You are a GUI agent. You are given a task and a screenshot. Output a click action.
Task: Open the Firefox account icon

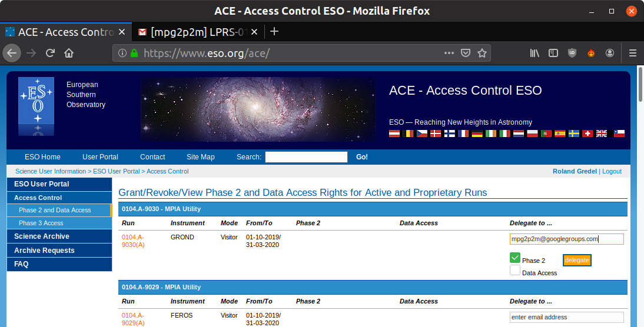tap(610, 53)
